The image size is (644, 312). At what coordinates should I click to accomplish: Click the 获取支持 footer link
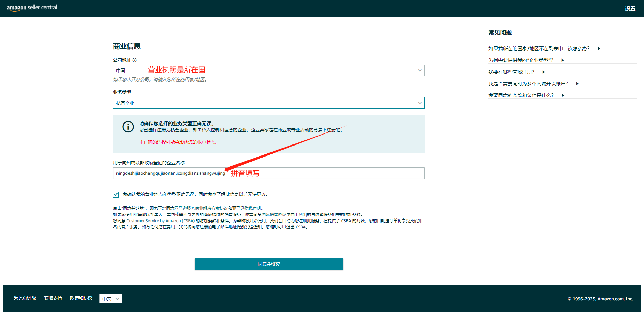(53, 298)
